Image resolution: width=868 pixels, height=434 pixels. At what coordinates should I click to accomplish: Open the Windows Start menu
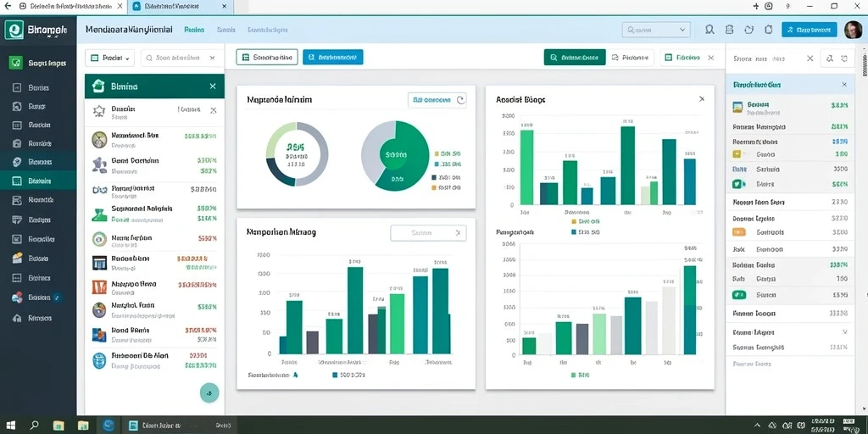pyautogui.click(x=11, y=426)
